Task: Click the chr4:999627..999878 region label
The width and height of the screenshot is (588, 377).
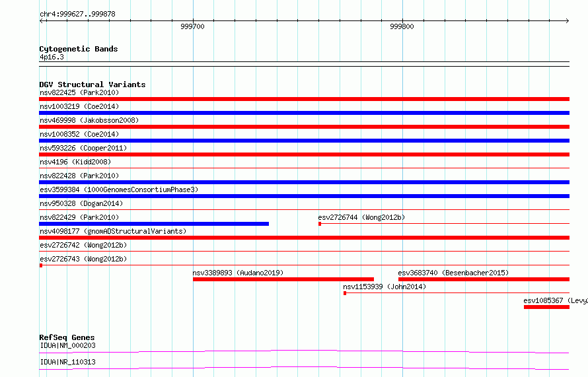Action: pyautogui.click(x=77, y=14)
